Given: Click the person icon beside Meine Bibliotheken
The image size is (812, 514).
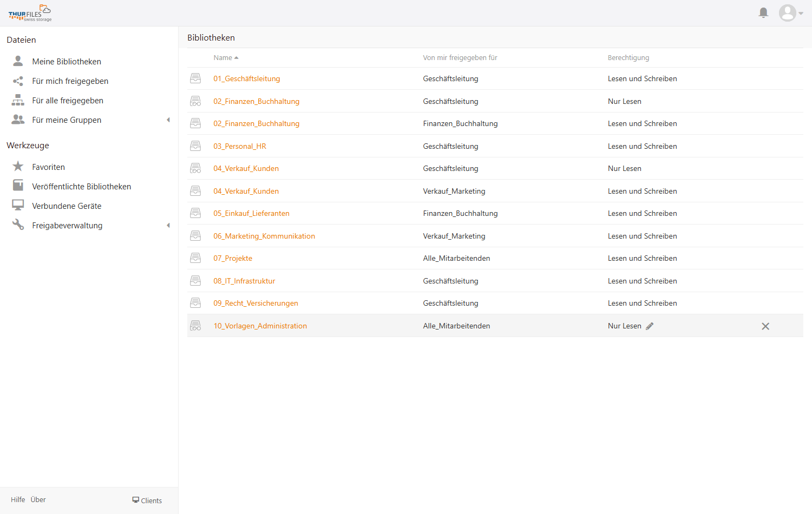Looking at the screenshot, I should [18, 61].
